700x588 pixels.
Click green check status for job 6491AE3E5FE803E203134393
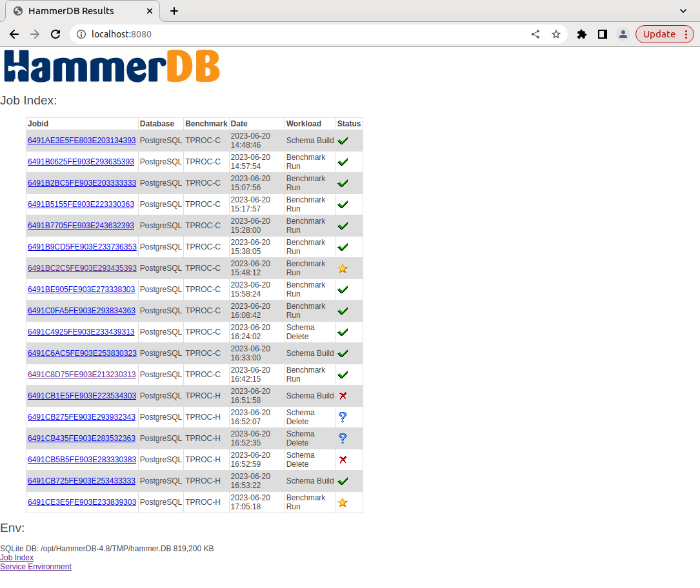(343, 141)
